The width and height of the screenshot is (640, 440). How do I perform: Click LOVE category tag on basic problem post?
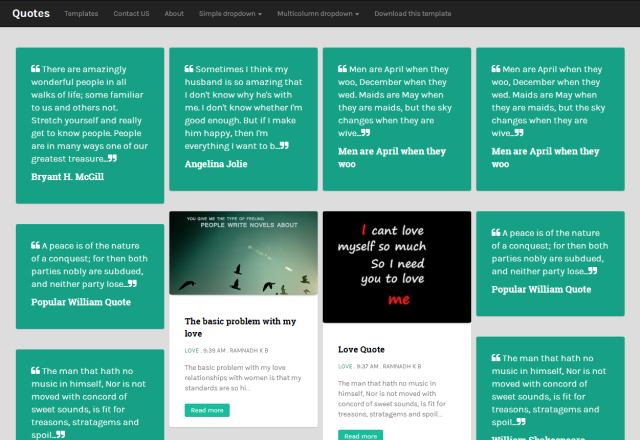click(x=191, y=351)
